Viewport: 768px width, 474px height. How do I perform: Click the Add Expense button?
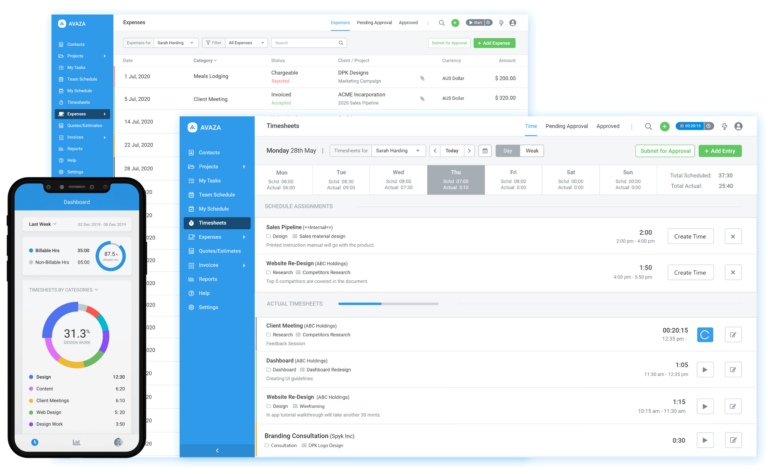click(494, 43)
